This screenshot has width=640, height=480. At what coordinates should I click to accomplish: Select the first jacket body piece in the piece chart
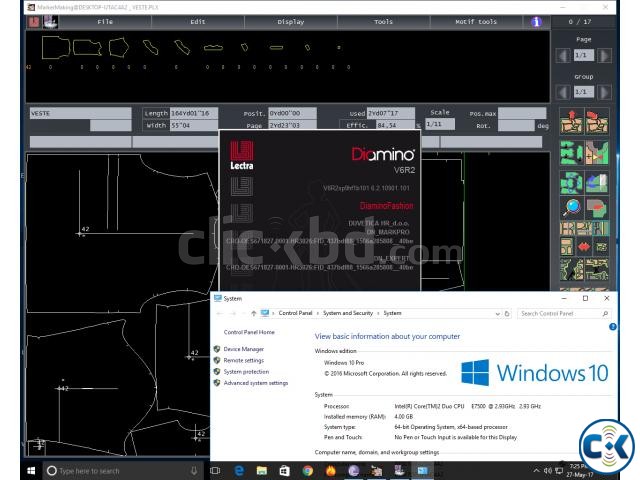[56, 48]
